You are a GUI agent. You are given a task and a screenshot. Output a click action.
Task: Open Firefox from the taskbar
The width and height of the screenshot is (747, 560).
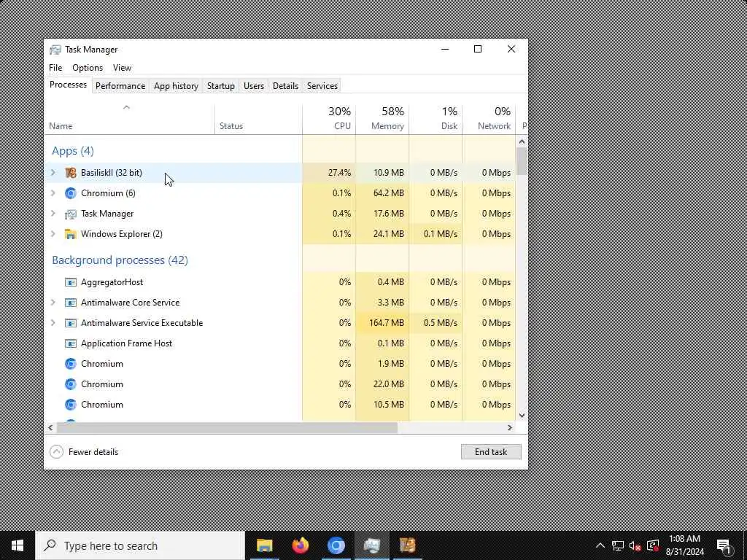tap(300, 545)
